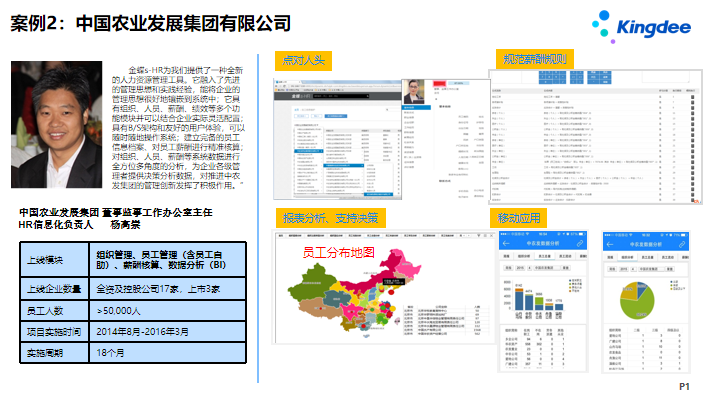
Task: Open the 点对人头 browser screenshot
Action: [x=338, y=140]
